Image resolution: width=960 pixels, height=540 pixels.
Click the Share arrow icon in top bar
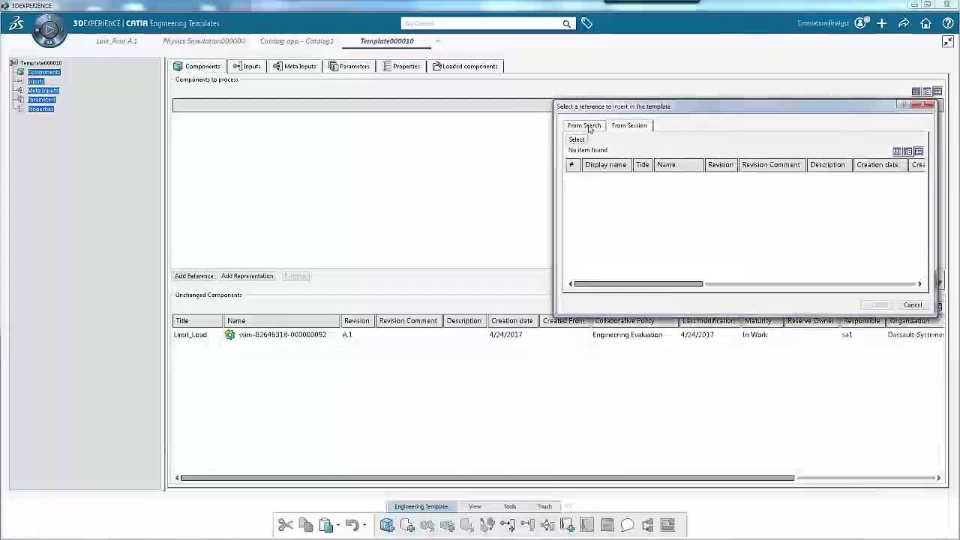pos(904,23)
